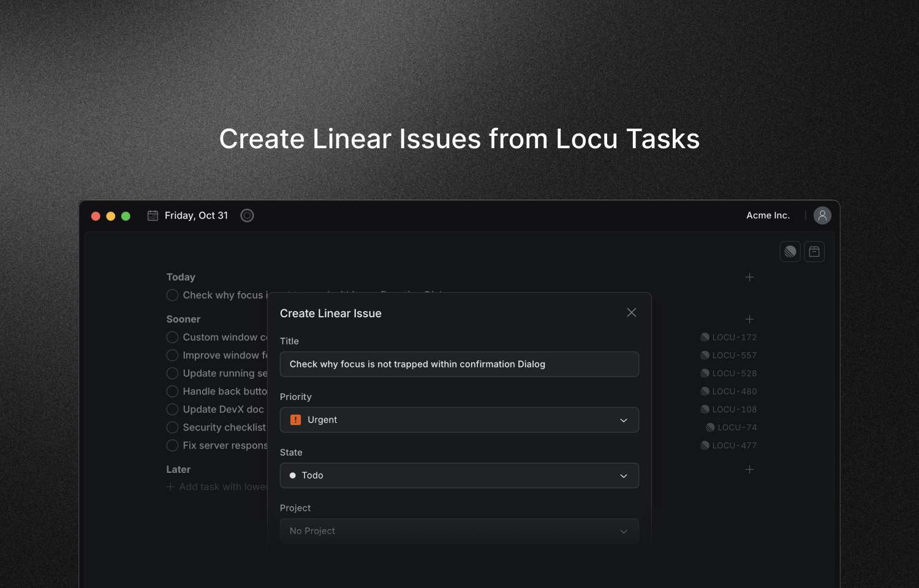Click the Urgent priority warning icon

coord(296,420)
